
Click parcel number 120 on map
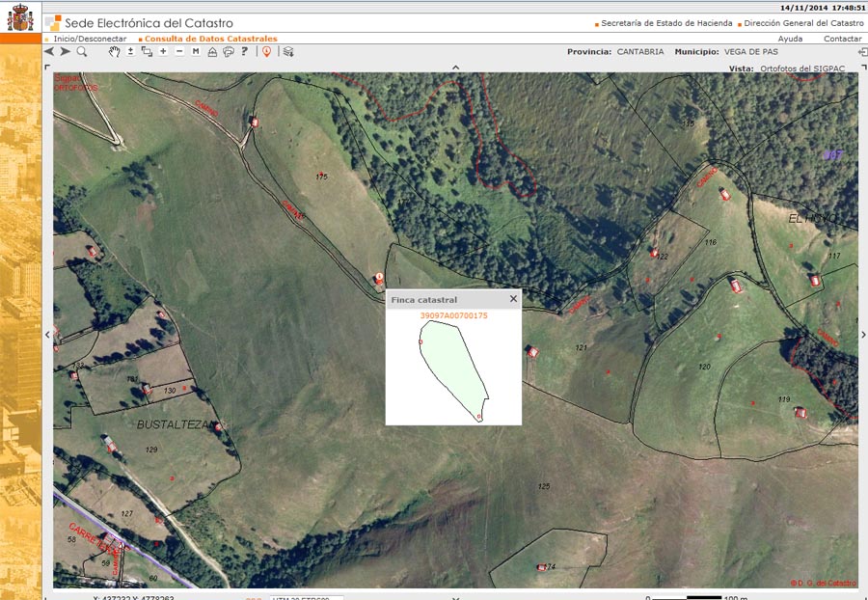click(x=704, y=367)
